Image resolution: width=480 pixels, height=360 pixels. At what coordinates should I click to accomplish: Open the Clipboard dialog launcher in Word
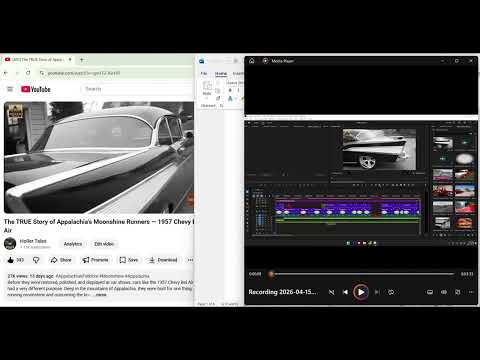tap(222, 106)
